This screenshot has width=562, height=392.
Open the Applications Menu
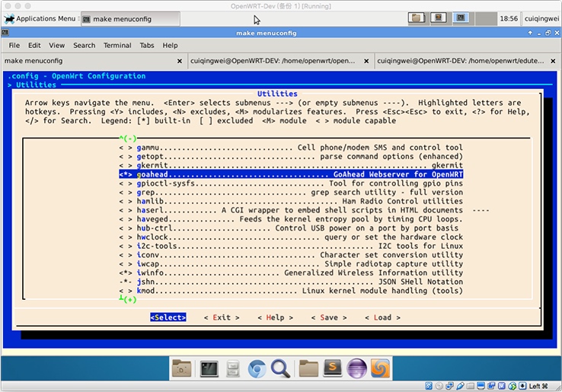tap(40, 18)
